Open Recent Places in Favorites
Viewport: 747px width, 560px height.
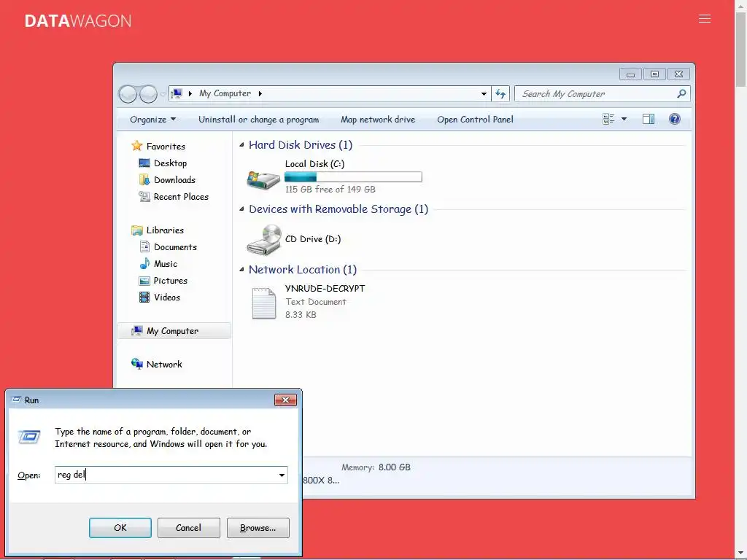tap(181, 197)
